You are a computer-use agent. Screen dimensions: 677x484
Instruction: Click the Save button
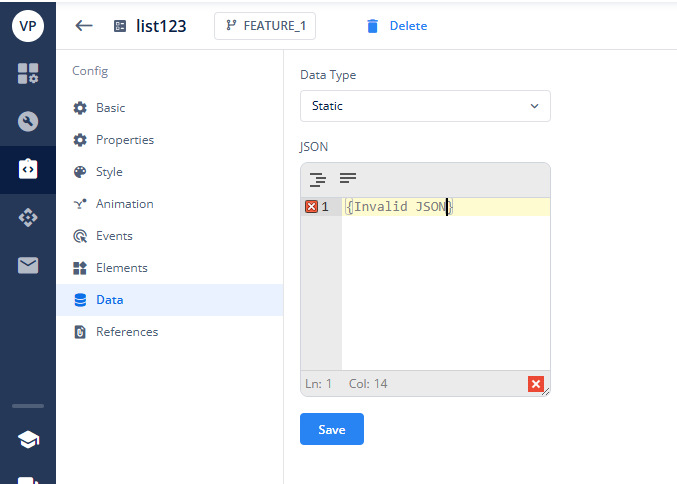tap(332, 429)
